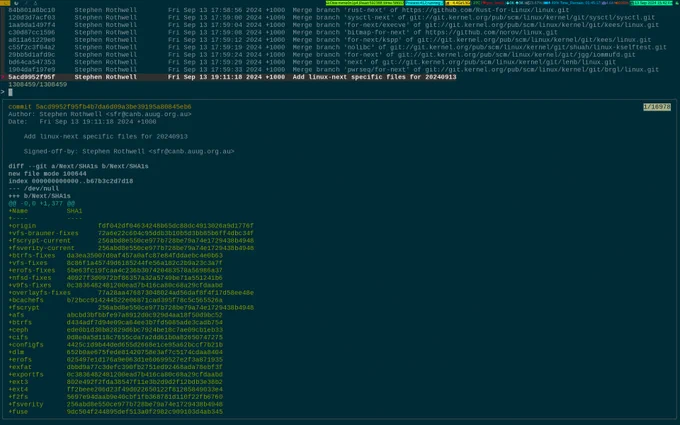
Task: Click the long green memory block in status bar
Action: pyautogui.click(x=364, y=3)
